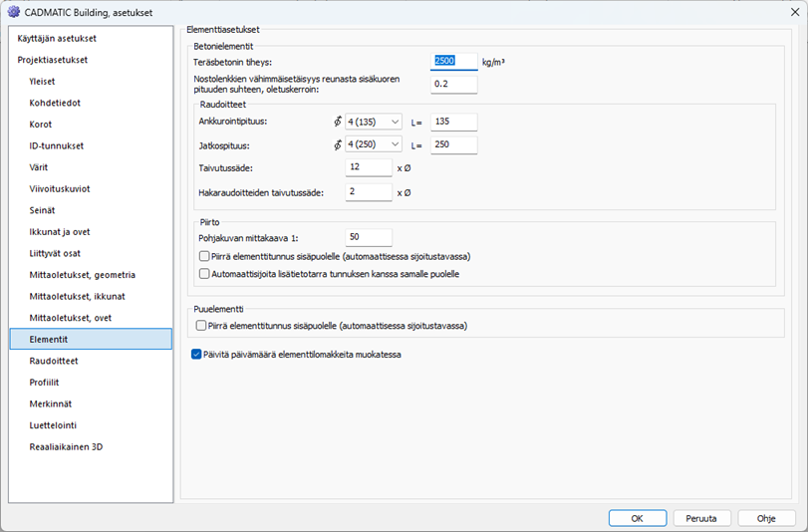Enable Piirrä elementtitunnus sisäpuolelle under Piirto
Screen dimensions: 808x532
point(204,256)
